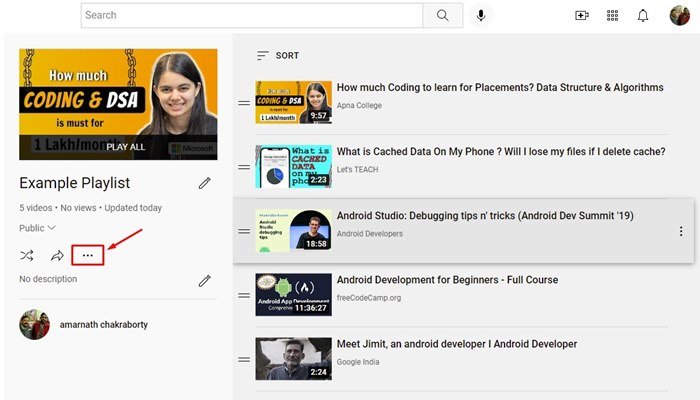Screen dimensions: 700x400
Task: Visit freeCodeCamp.org channel
Action: [x=369, y=298]
